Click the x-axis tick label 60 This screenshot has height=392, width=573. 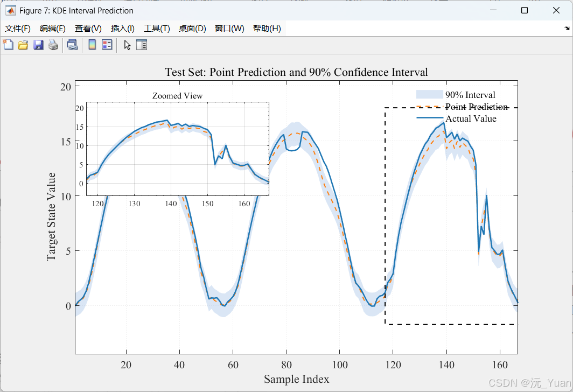233,365
